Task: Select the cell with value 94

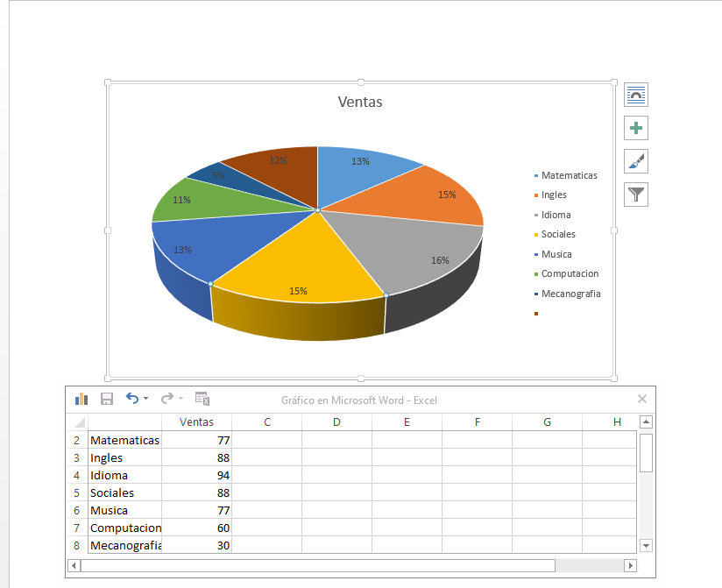Action: tap(196, 475)
